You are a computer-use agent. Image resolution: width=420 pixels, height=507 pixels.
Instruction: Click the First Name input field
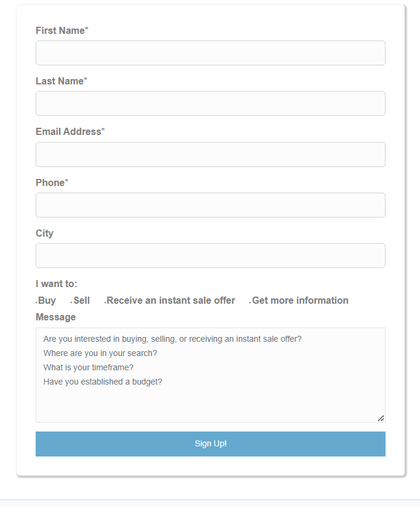(210, 53)
